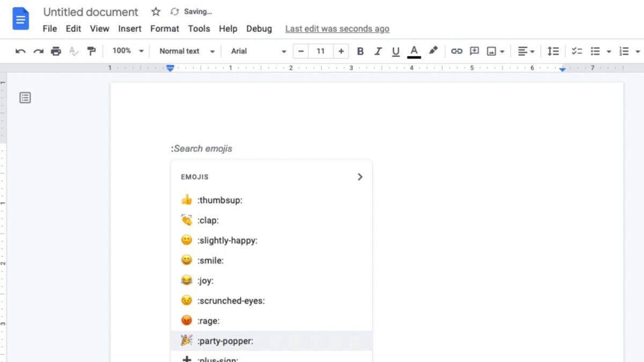Toggle underline formatting

point(396,51)
